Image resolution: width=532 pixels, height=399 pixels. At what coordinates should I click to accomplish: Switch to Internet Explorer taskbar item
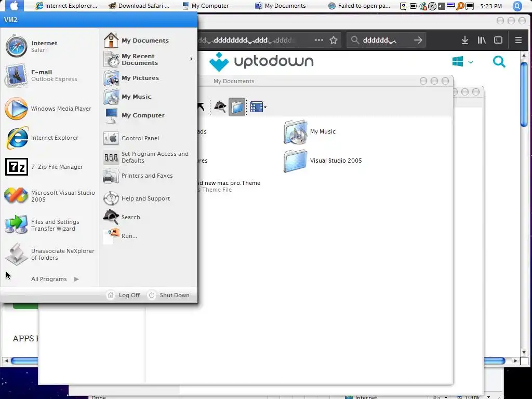point(66,6)
